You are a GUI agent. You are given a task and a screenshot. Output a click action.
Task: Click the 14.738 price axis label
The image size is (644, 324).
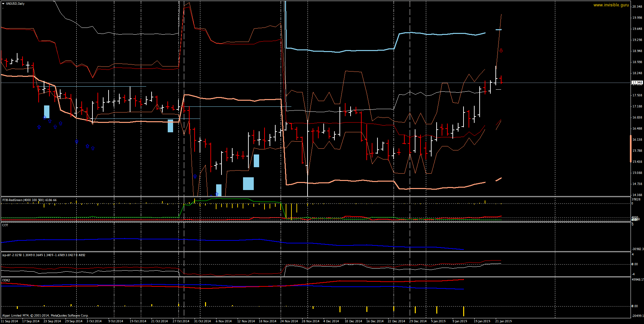tap(637, 184)
